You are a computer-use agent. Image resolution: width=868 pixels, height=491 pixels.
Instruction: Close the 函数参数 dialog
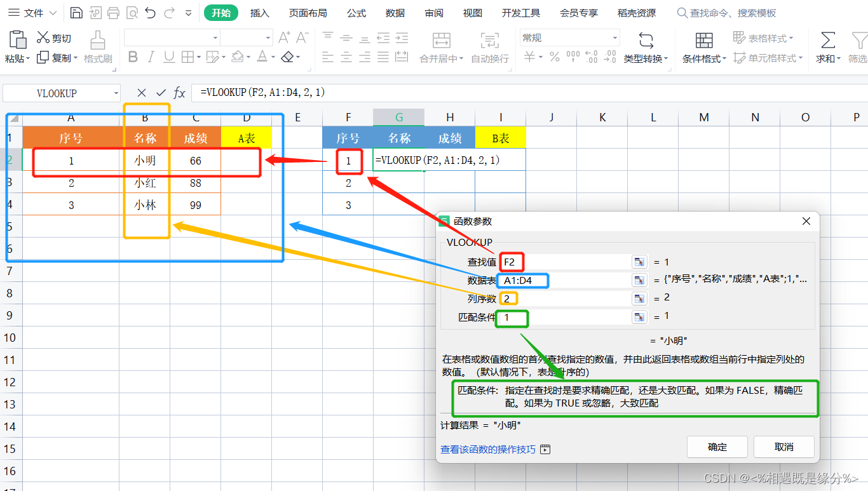806,221
